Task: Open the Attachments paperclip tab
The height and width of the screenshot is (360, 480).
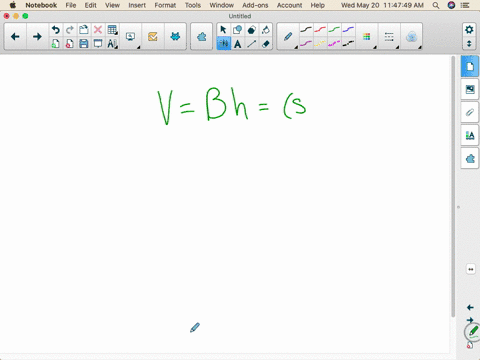Action: pos(470,112)
